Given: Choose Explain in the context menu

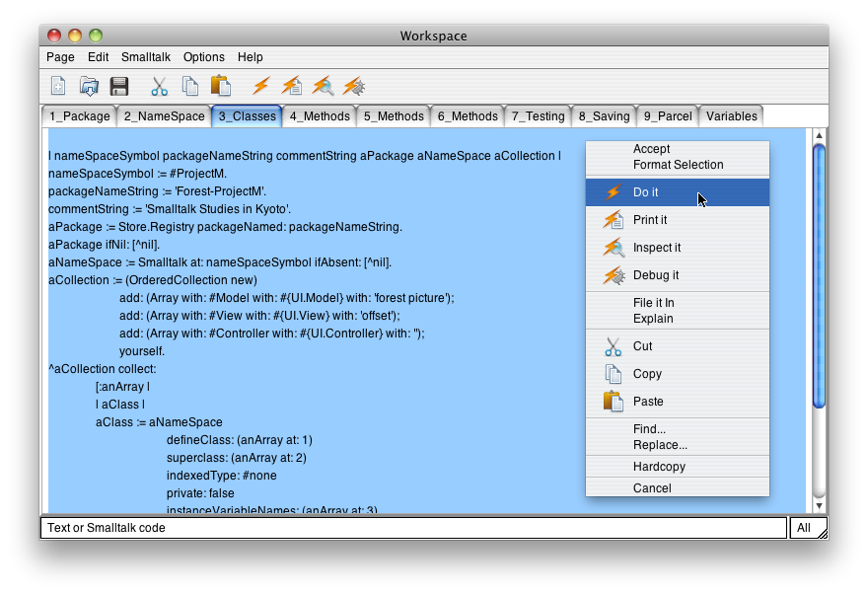Looking at the screenshot, I should point(678,319).
